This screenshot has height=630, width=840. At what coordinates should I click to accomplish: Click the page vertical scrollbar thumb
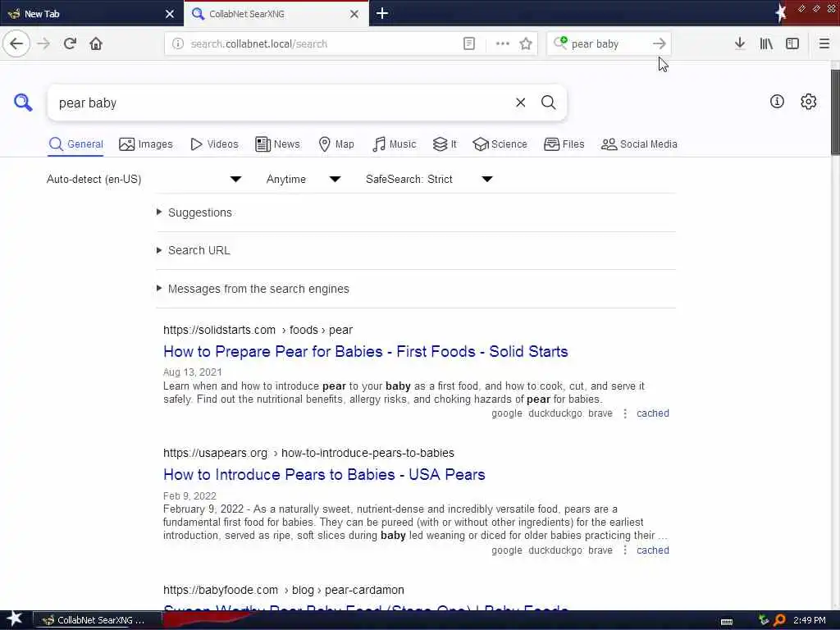coord(834,112)
